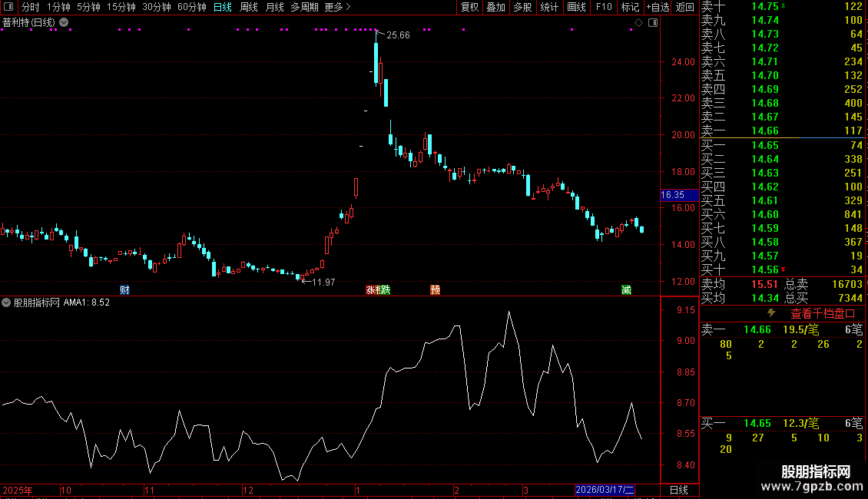Toggle the left sidebar panel icon
868x499 pixels.
[8, 7]
